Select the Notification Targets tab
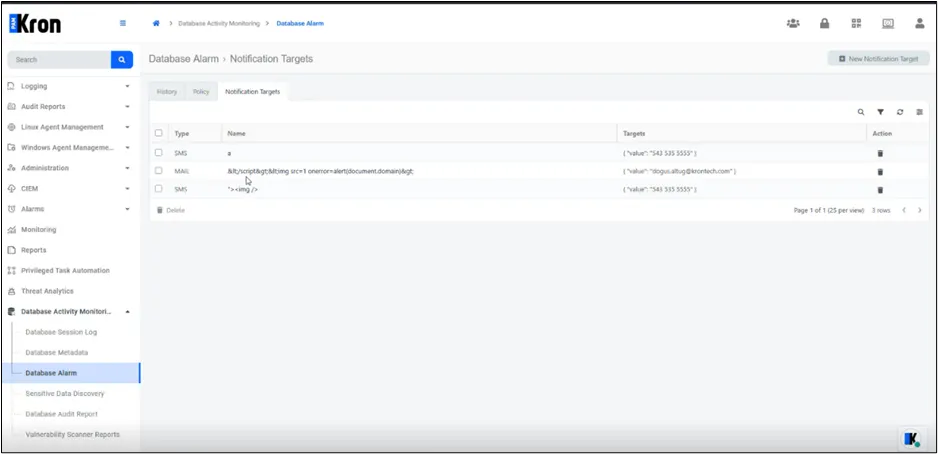The height and width of the screenshot is (454, 938). coord(252,92)
